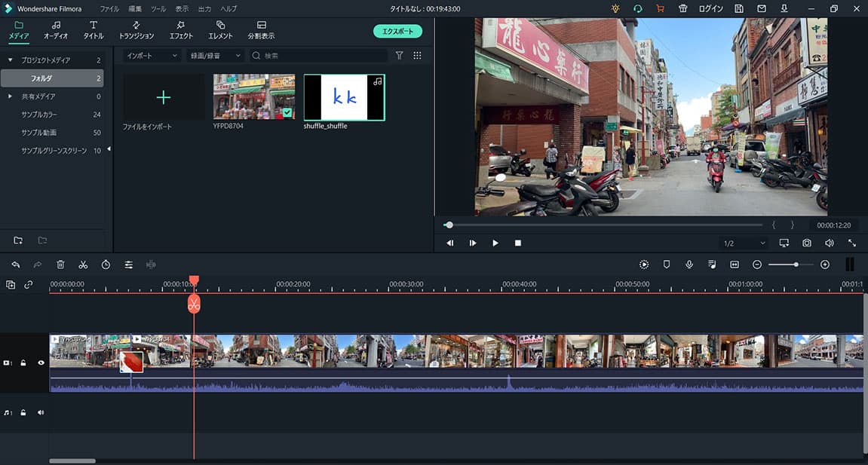Switch to the トランジション tab
The width and height of the screenshot is (868, 465).
click(136, 30)
